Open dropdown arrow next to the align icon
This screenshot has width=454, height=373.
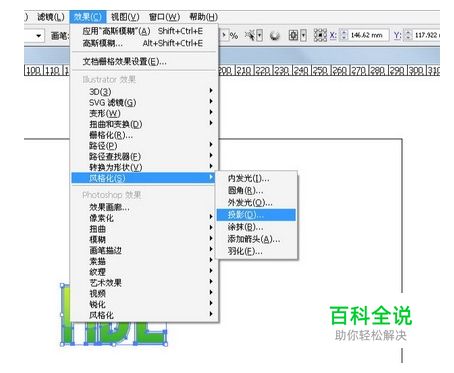point(303,35)
